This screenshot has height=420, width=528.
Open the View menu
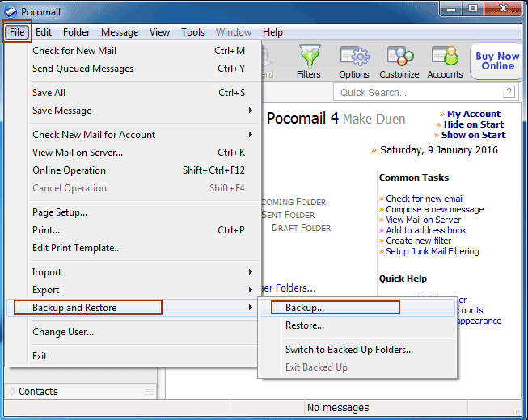159,32
